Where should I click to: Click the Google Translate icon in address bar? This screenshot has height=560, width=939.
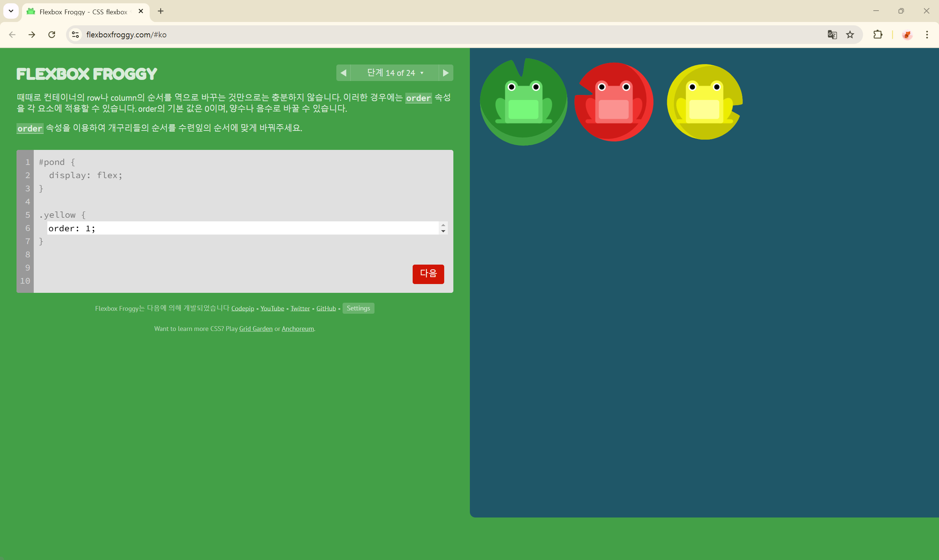click(x=832, y=35)
